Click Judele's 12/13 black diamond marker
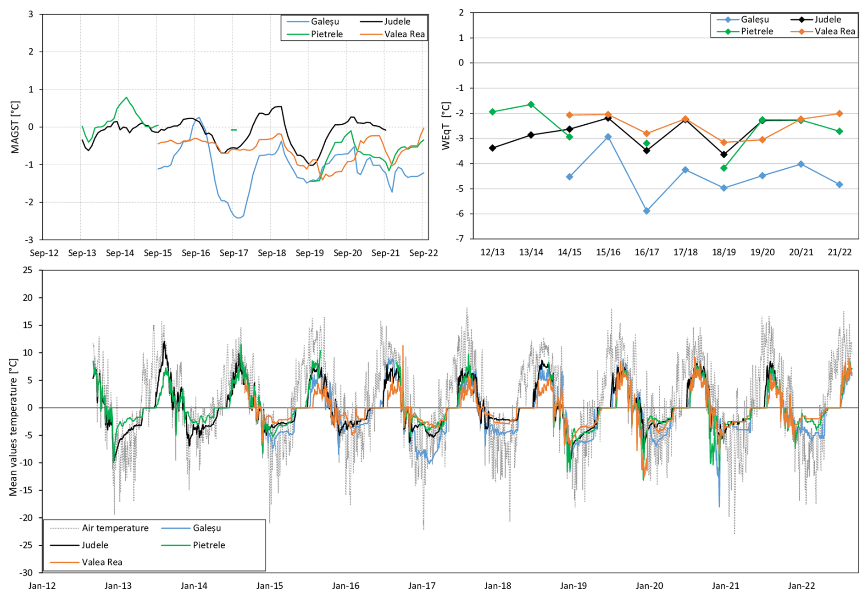868x598 pixels. coord(492,148)
